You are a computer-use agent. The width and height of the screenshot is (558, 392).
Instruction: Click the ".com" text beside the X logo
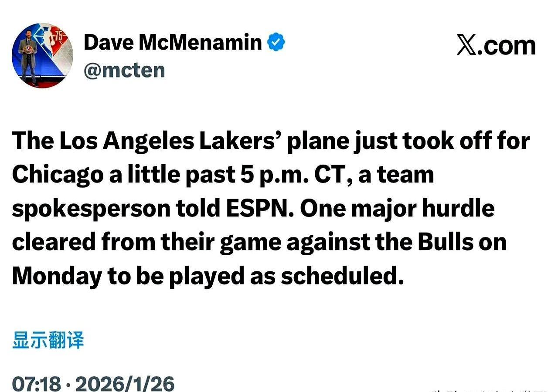tap(506, 45)
